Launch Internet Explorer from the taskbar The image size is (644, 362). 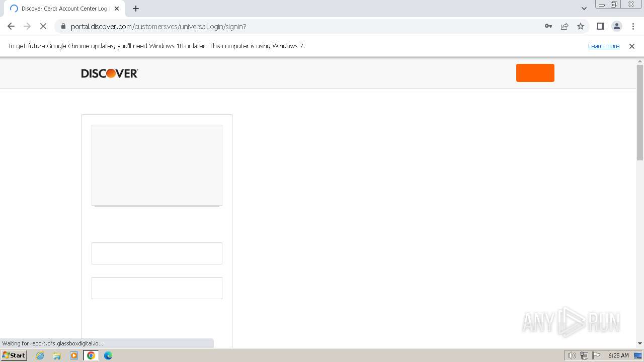(40, 355)
